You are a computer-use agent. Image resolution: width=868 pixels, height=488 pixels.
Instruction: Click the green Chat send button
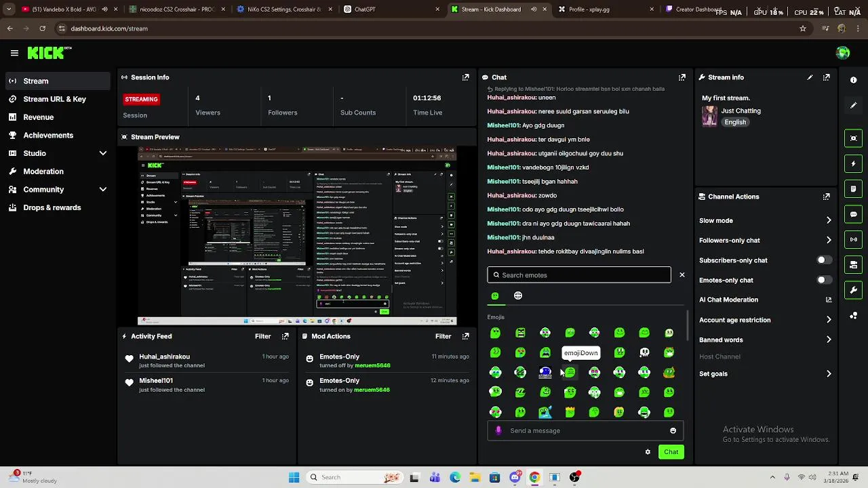(x=671, y=452)
